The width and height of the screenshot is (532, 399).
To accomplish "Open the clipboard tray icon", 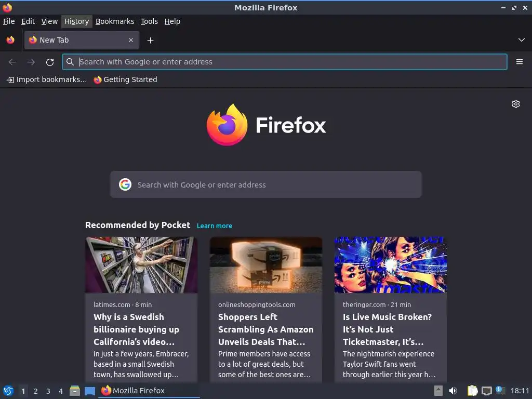I will coord(472,391).
